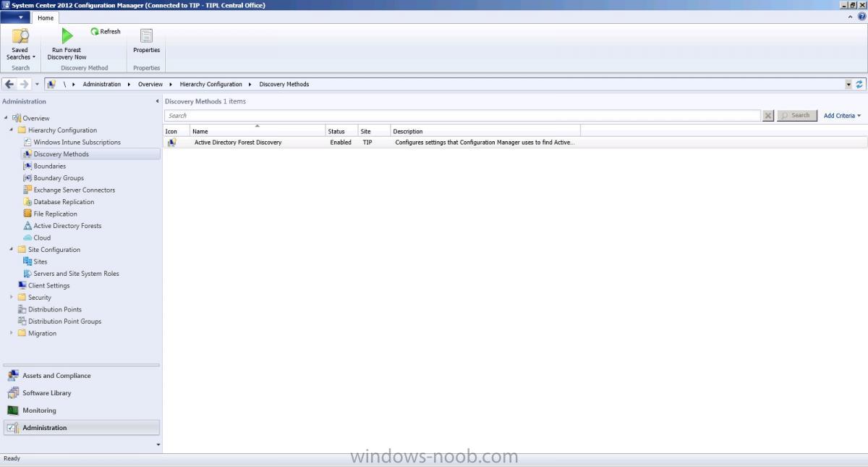
Task: Click the File Replication node icon
Action: point(27,214)
